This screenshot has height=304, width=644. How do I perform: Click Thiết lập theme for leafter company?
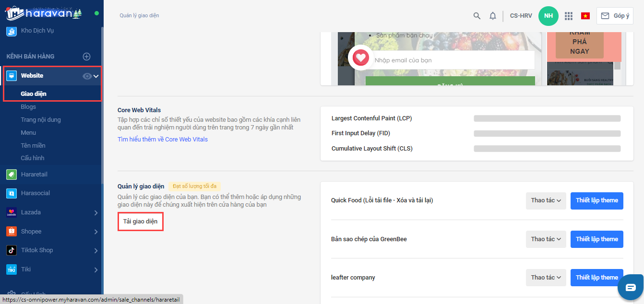(x=597, y=278)
